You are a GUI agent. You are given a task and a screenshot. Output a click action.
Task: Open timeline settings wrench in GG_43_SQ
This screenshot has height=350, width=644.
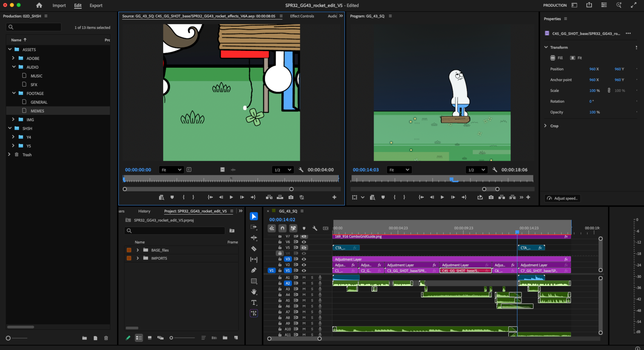pos(315,228)
